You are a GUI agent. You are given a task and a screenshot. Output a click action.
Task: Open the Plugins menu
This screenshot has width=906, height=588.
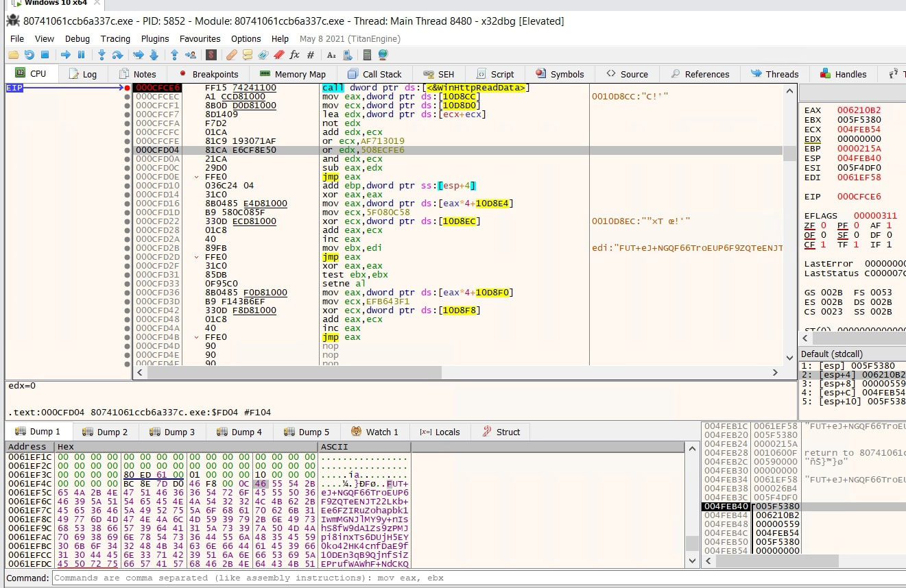tap(155, 38)
